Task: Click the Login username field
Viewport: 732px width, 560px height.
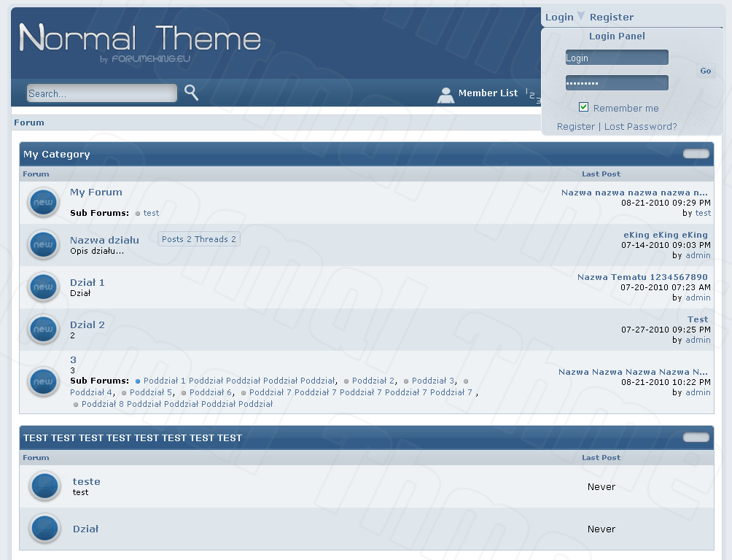Action: (x=617, y=58)
